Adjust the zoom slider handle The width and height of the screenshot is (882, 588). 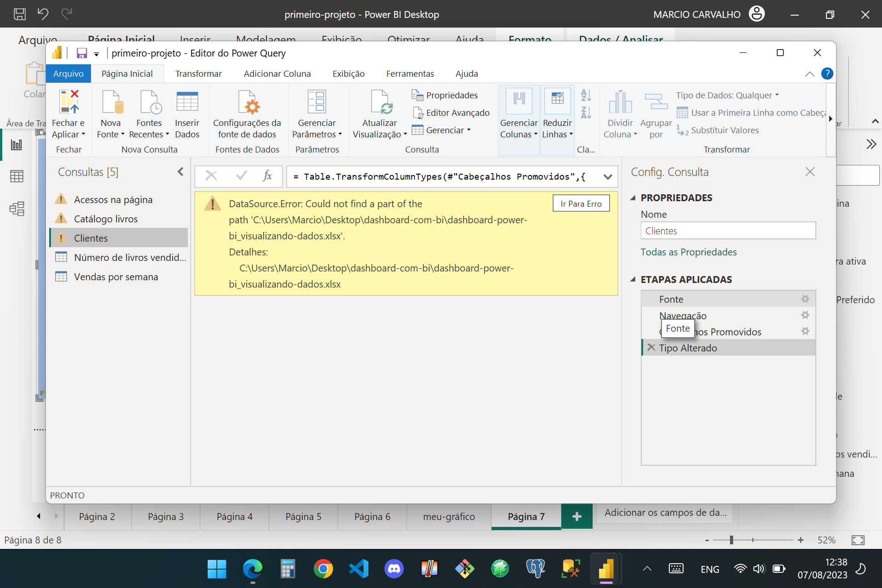point(731,540)
